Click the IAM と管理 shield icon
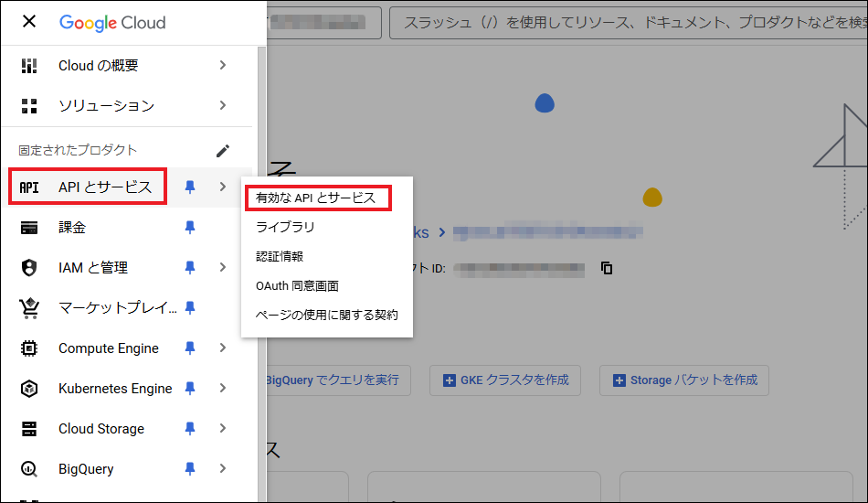868x503 pixels. (29, 268)
